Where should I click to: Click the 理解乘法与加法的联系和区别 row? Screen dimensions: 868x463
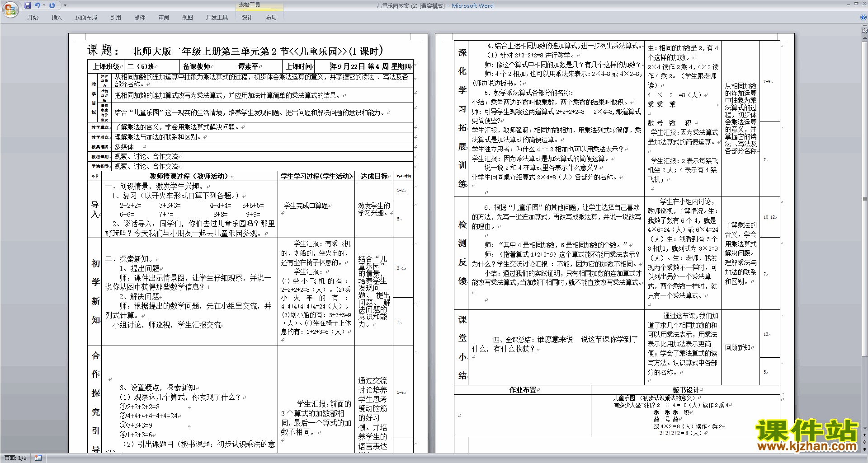click(x=263, y=137)
